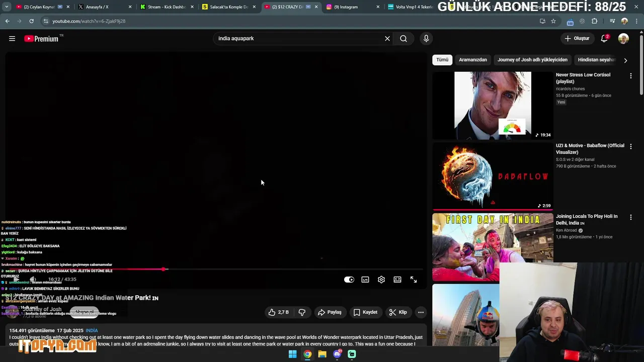Open Joining Locals To Play Holi title

[587, 220]
